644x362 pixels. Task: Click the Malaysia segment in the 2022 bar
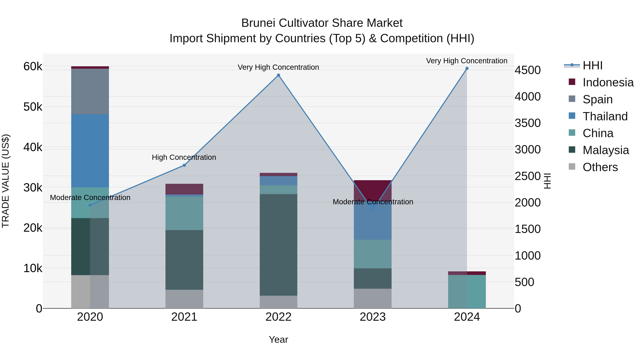pyautogui.click(x=279, y=245)
